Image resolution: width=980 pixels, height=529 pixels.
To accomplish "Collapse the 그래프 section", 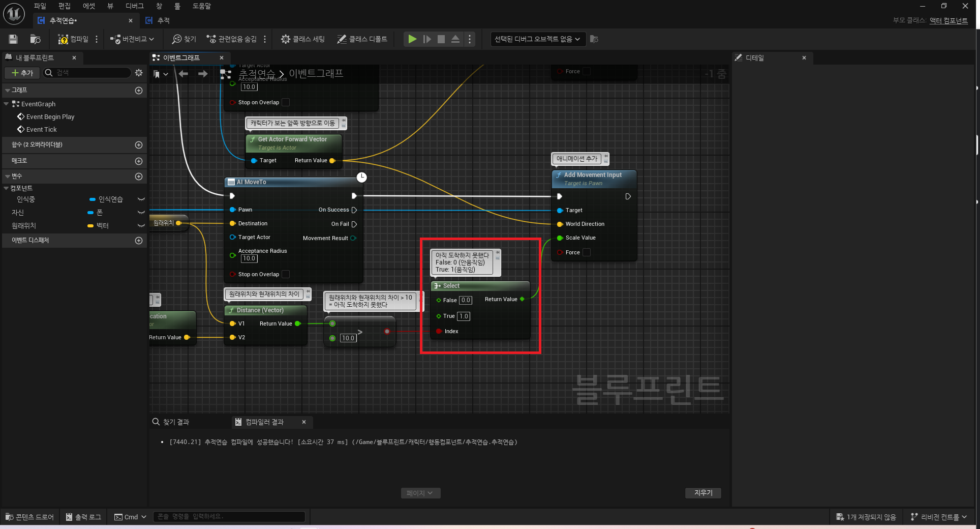I will pos(8,90).
